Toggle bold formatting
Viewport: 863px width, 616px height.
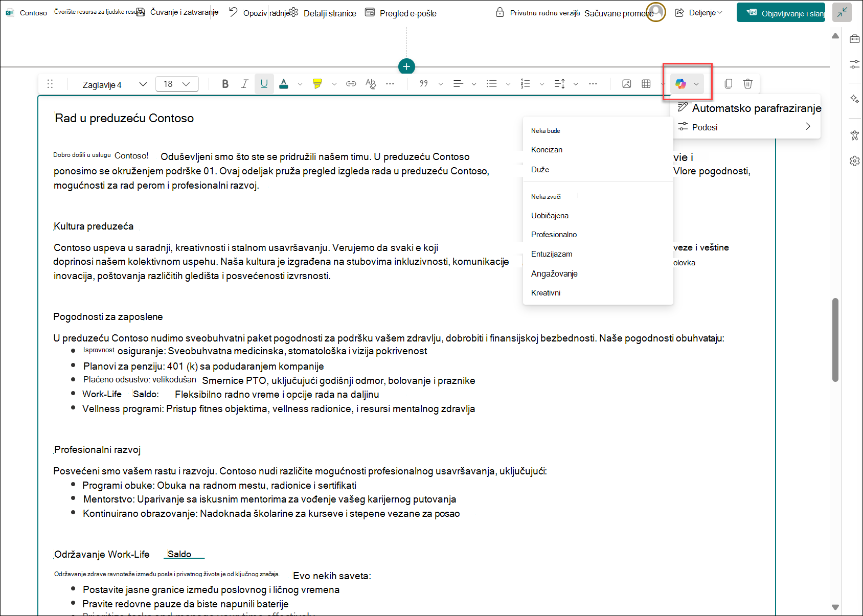225,84
